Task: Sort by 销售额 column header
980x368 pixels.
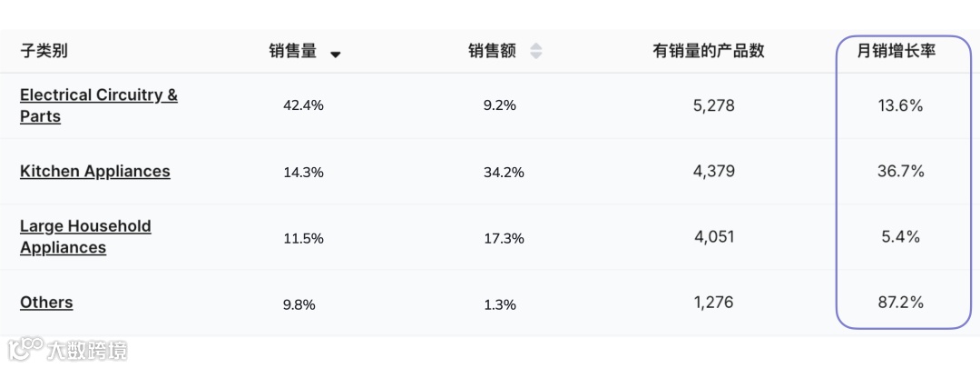Action: click(492, 52)
